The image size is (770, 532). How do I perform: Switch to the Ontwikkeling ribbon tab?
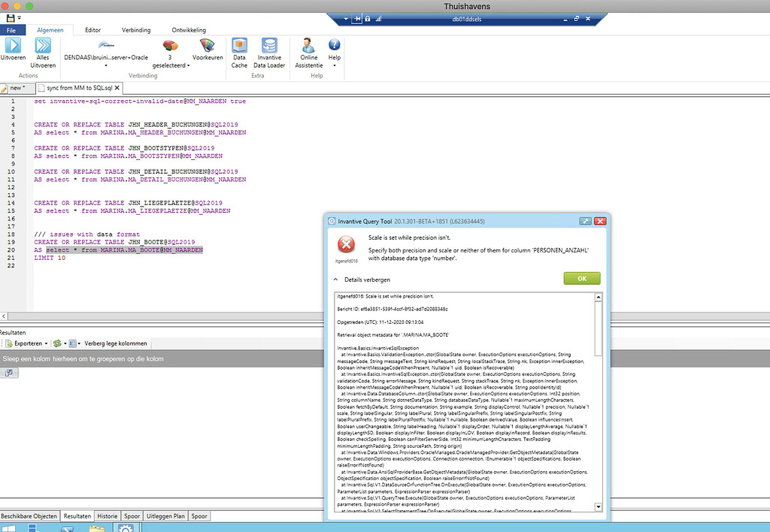188,29
